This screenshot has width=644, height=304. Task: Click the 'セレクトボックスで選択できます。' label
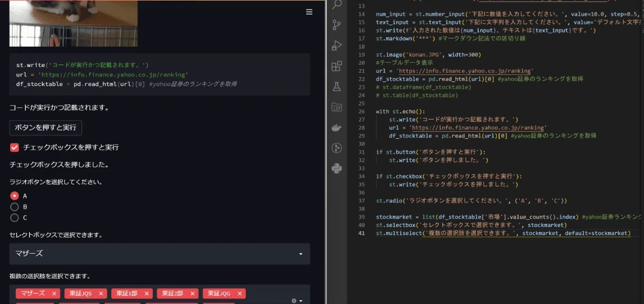coord(56,235)
